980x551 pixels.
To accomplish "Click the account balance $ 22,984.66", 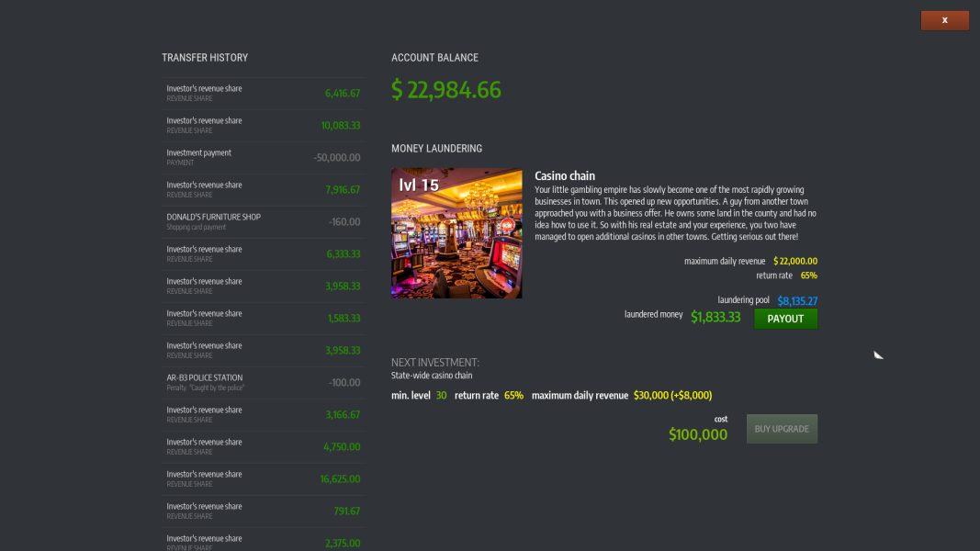I will (446, 89).
